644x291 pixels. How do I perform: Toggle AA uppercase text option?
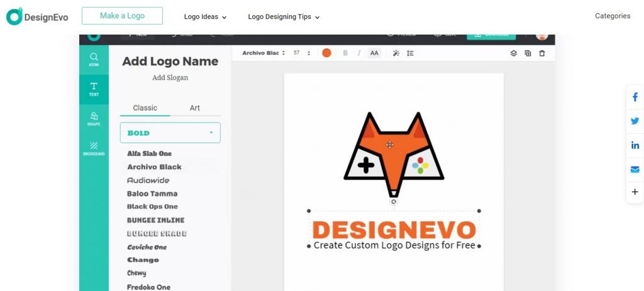click(x=374, y=53)
